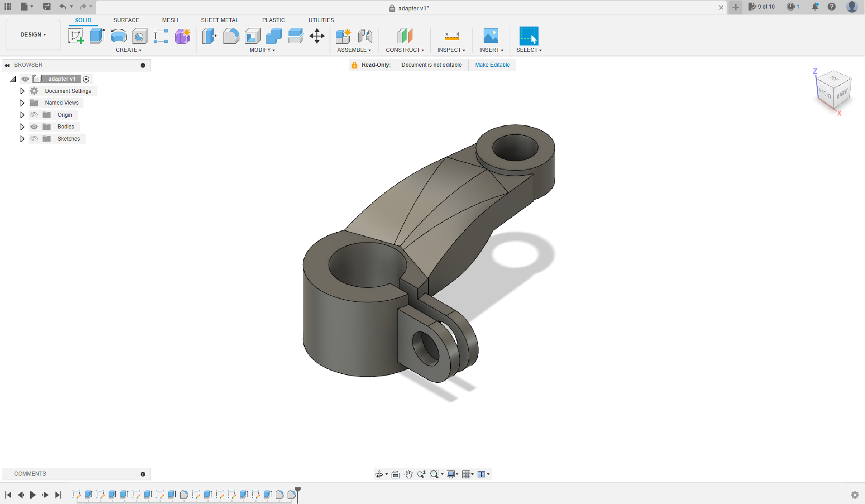Expand the Origin node

22,115
